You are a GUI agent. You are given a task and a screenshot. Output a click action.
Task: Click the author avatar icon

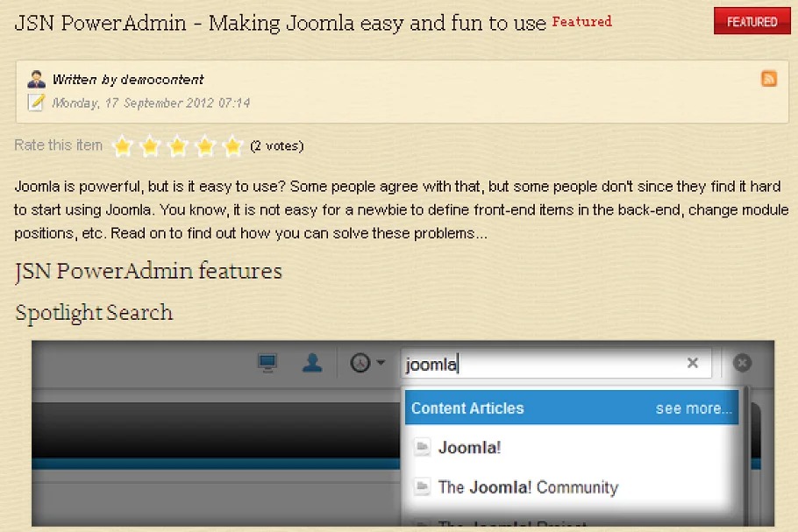[36, 79]
